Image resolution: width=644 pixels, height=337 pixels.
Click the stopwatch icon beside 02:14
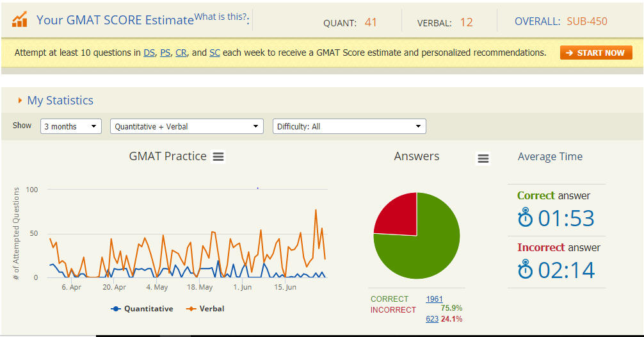click(x=525, y=269)
